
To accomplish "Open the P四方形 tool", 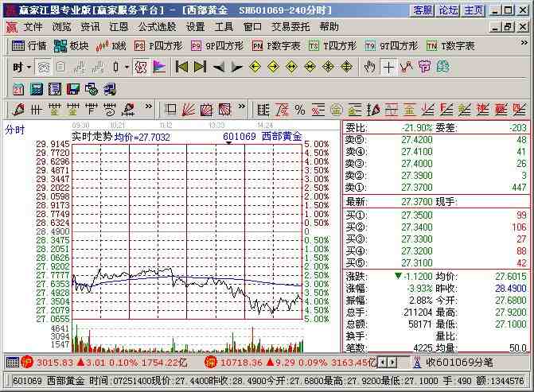I will 158,45.
